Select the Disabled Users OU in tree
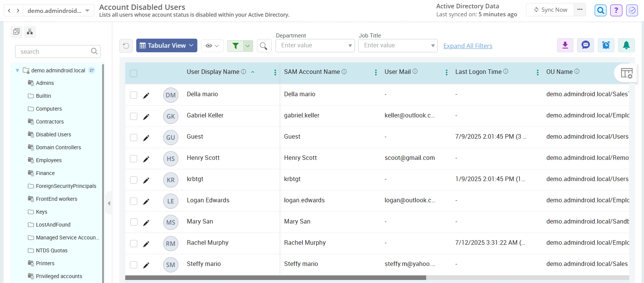 [54, 134]
